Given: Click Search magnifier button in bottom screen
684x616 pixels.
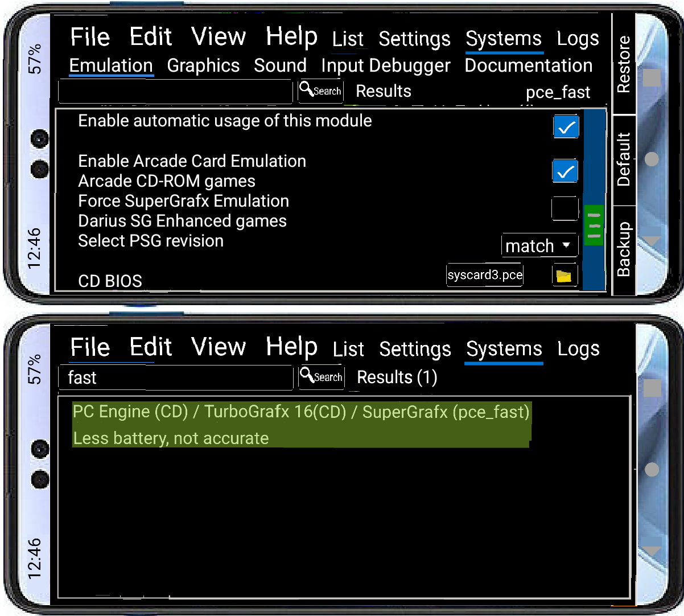Looking at the screenshot, I should click(322, 377).
